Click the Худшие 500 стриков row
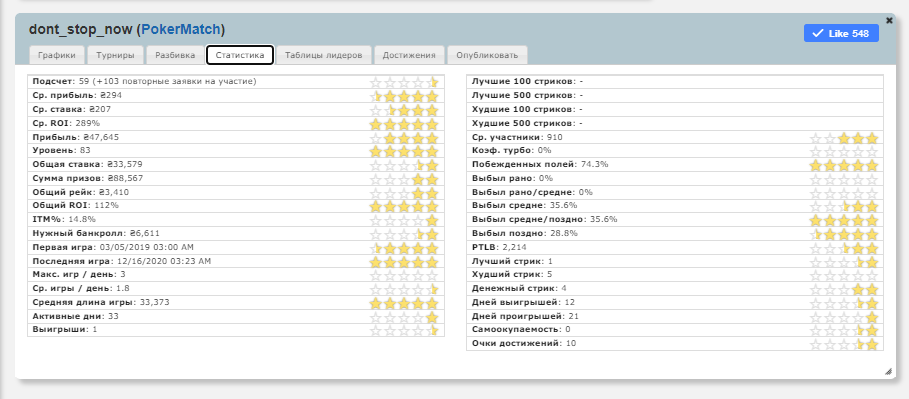Viewport: 909px width, 399px height. point(675,124)
